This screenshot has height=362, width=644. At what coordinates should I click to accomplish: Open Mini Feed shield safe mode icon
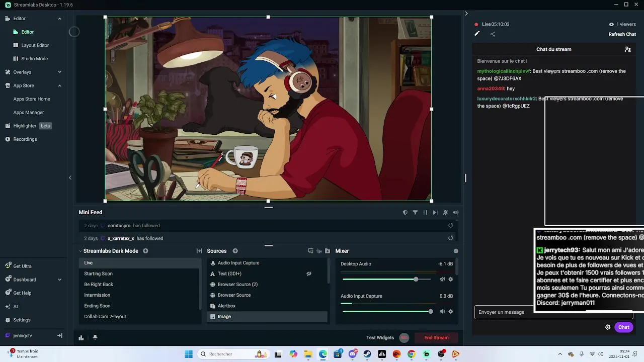(405, 213)
